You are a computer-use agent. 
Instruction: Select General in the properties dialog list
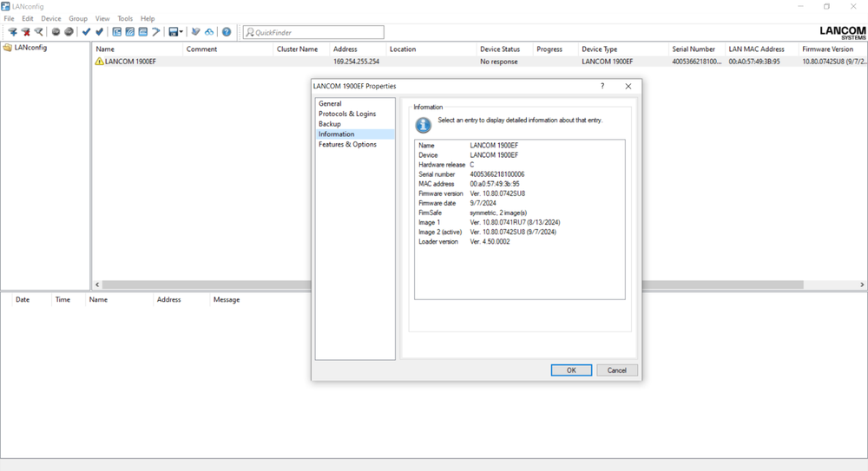[355, 103]
